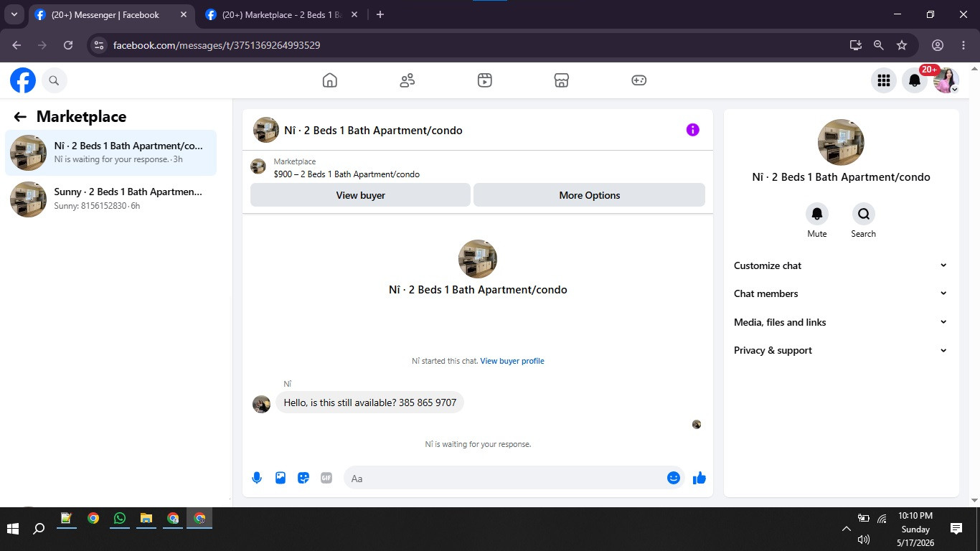Open the Marketplace storefront icon
The height and width of the screenshot is (551, 980).
(562, 80)
